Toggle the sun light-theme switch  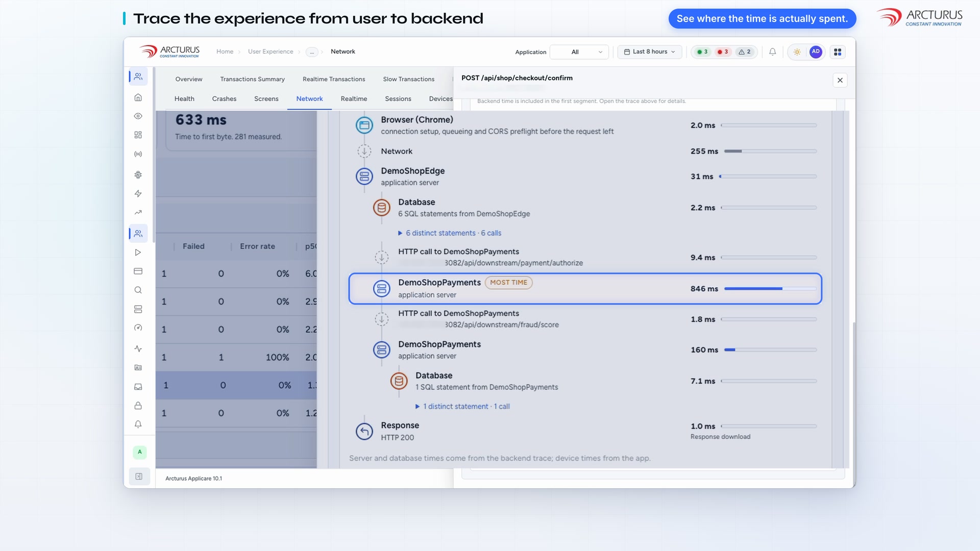[x=797, y=52]
